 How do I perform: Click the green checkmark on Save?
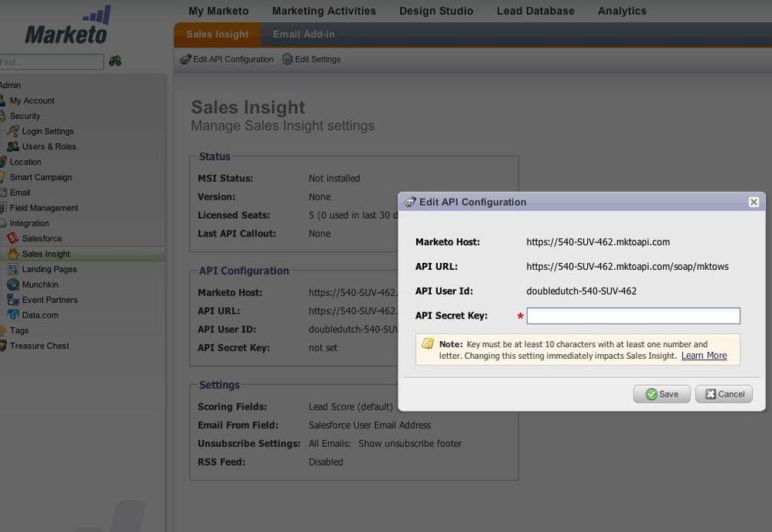(651, 394)
